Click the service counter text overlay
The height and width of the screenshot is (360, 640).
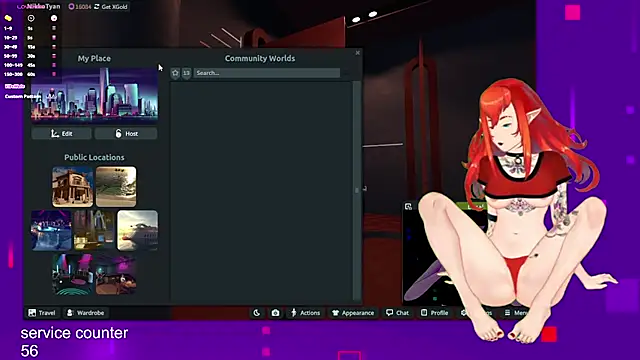pos(74,333)
